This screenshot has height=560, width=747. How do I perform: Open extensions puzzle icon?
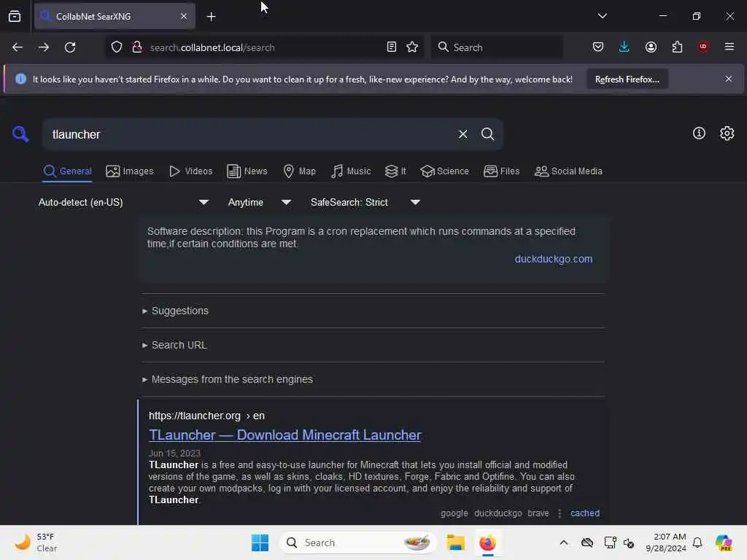coord(677,47)
